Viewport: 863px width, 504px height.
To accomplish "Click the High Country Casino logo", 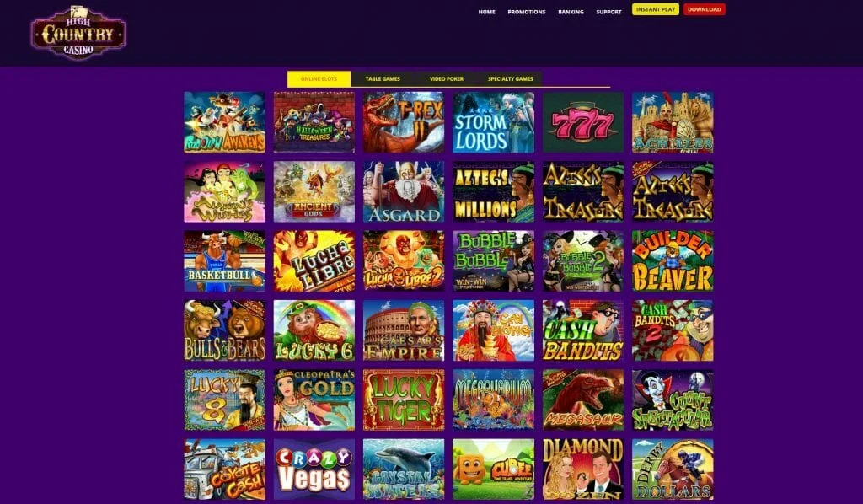I will pos(78,33).
